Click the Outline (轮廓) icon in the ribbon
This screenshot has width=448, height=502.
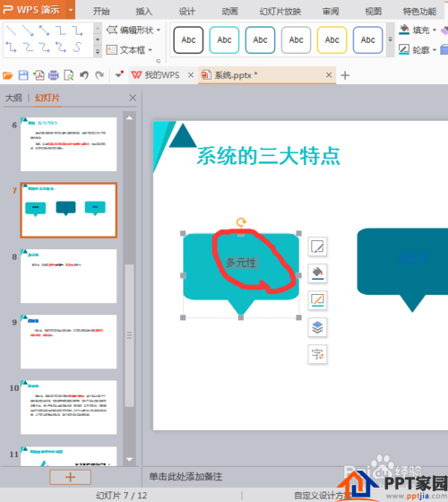point(404,49)
